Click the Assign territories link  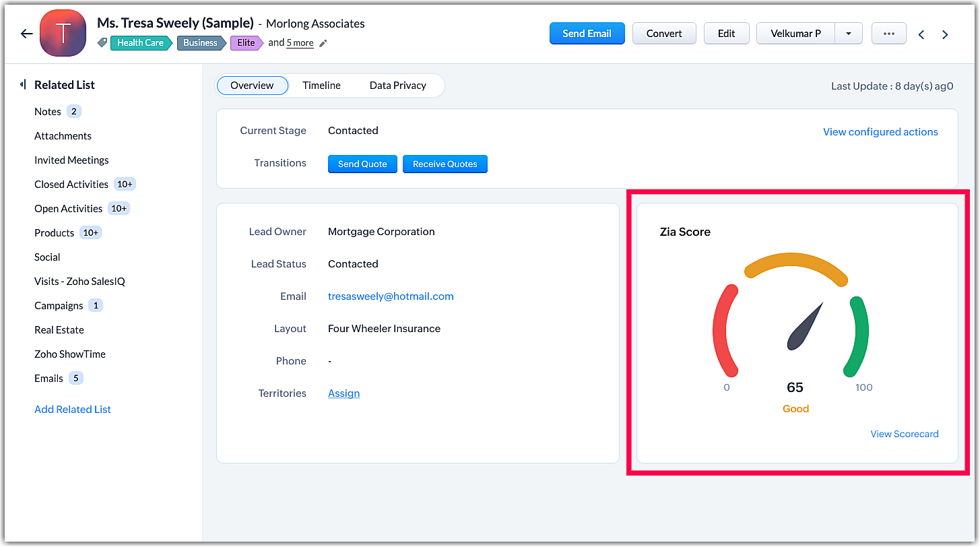[344, 393]
